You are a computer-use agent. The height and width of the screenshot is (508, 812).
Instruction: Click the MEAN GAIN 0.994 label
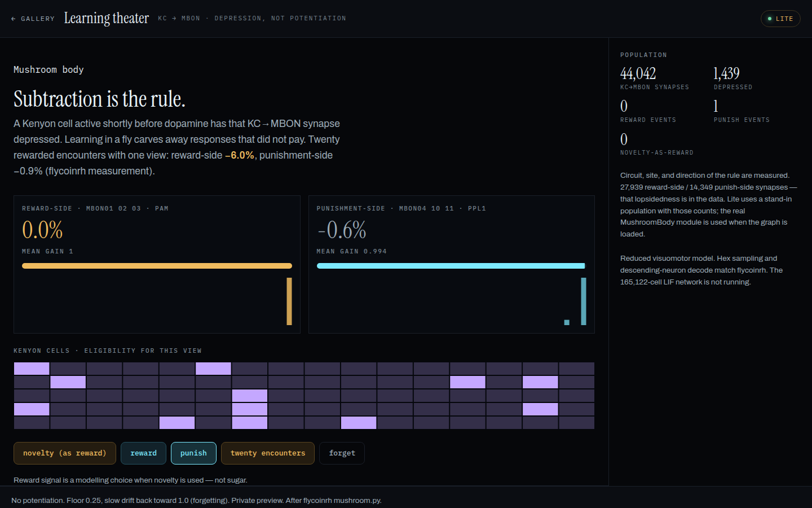coord(352,252)
